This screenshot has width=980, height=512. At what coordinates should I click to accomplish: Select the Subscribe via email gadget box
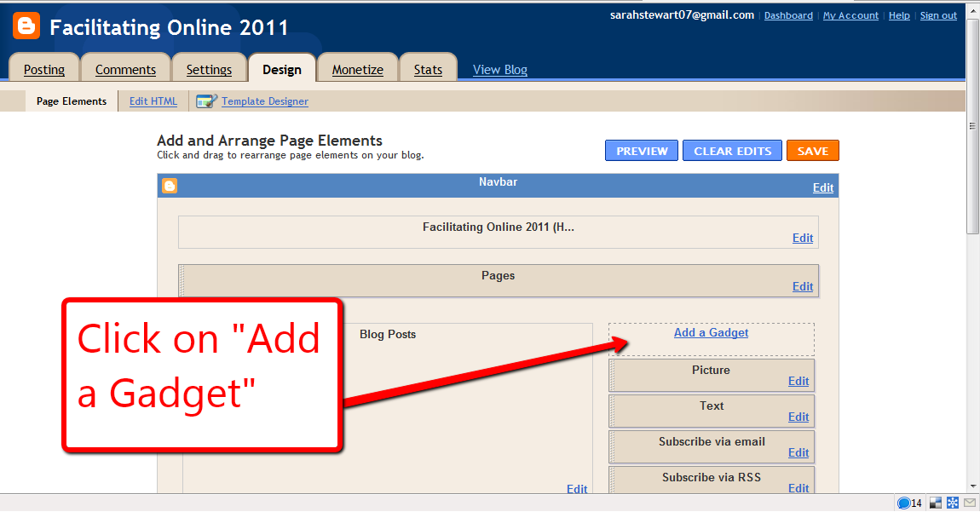712,447
